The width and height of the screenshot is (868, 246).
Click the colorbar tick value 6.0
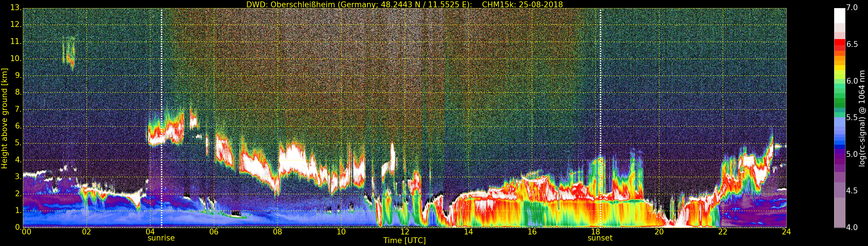pyautogui.click(x=852, y=81)
